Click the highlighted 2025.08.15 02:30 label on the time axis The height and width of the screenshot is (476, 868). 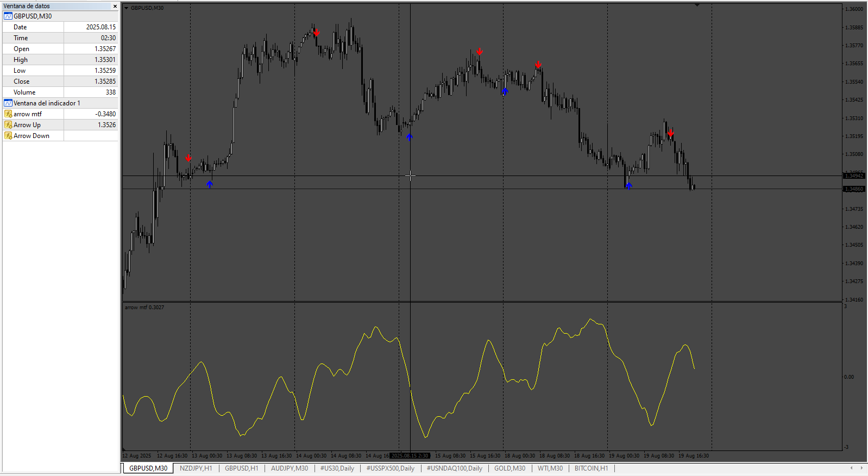coord(410,456)
